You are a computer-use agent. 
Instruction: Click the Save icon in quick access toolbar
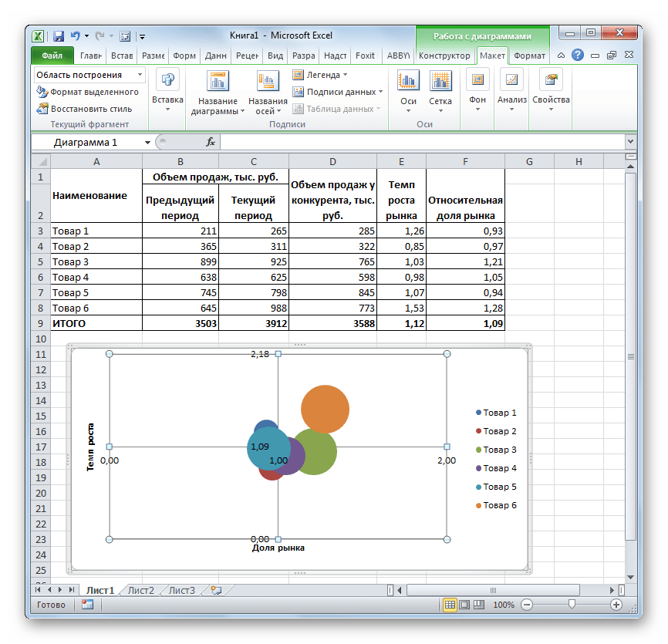click(x=59, y=36)
